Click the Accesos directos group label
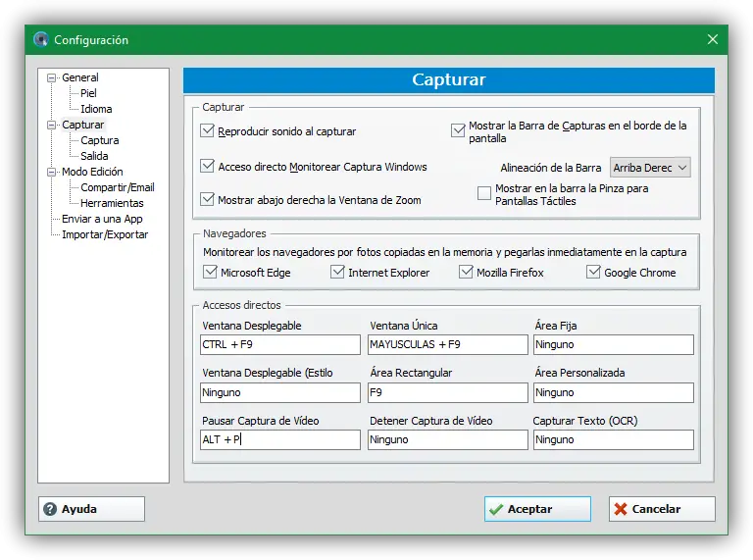Screen dimensions: 753x560 [x=241, y=305]
